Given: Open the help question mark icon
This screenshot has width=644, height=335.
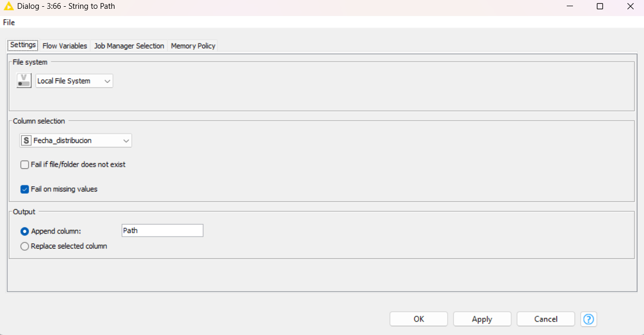Looking at the screenshot, I should (589, 319).
